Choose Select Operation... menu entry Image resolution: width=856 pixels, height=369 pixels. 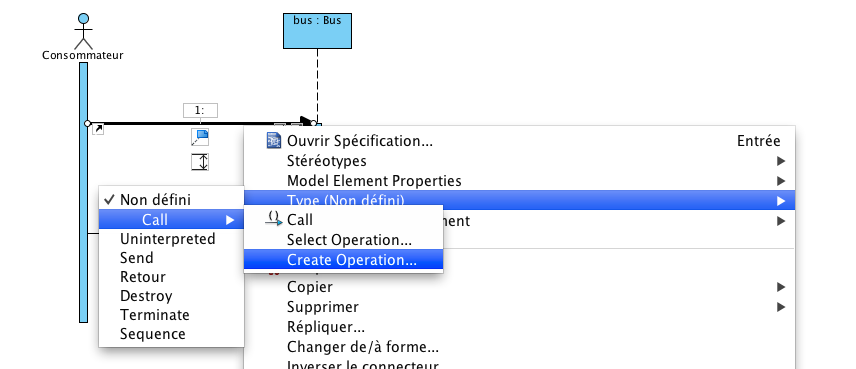tap(343, 240)
